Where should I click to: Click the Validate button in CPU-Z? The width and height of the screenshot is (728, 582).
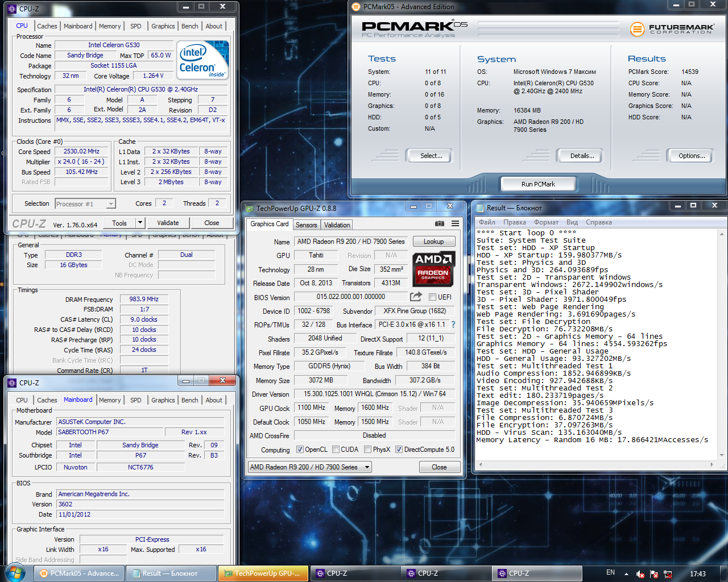pos(168,223)
